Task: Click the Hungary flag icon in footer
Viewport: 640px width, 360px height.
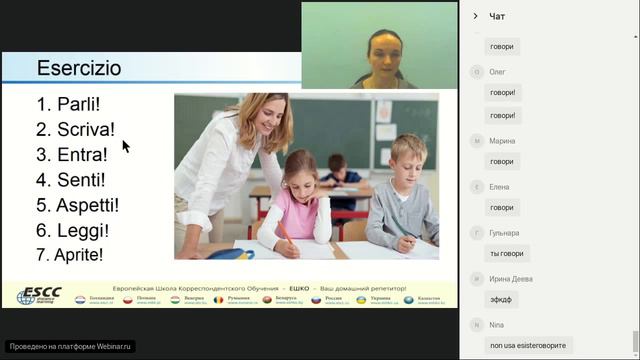Action: click(175, 300)
